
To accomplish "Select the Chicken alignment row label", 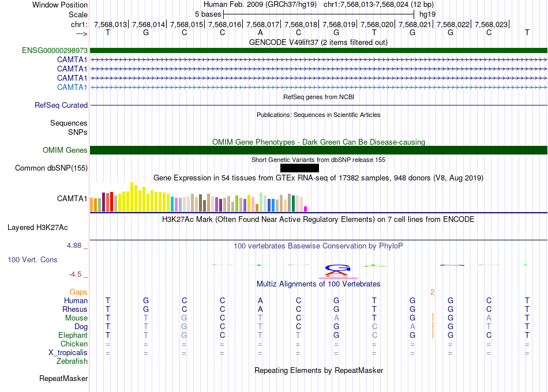I will (x=74, y=344).
